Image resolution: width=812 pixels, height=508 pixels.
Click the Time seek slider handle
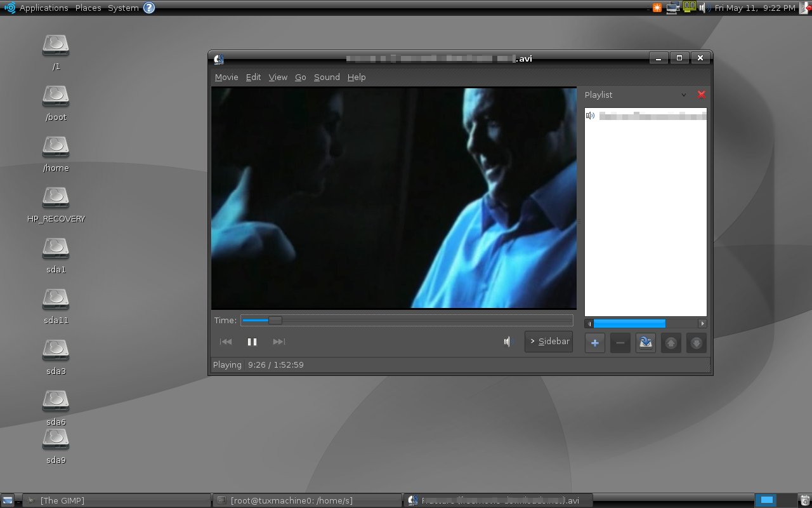(x=275, y=321)
